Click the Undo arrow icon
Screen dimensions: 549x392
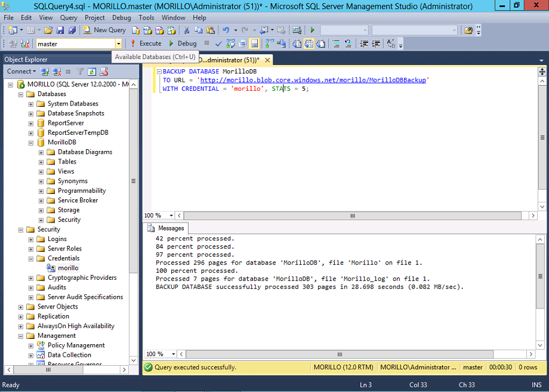pyautogui.click(x=226, y=30)
